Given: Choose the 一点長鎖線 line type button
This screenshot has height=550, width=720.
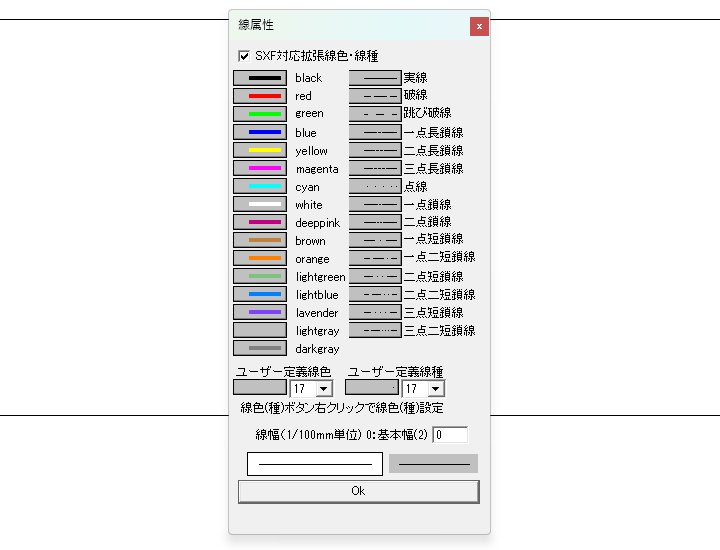Looking at the screenshot, I should click(x=375, y=132).
